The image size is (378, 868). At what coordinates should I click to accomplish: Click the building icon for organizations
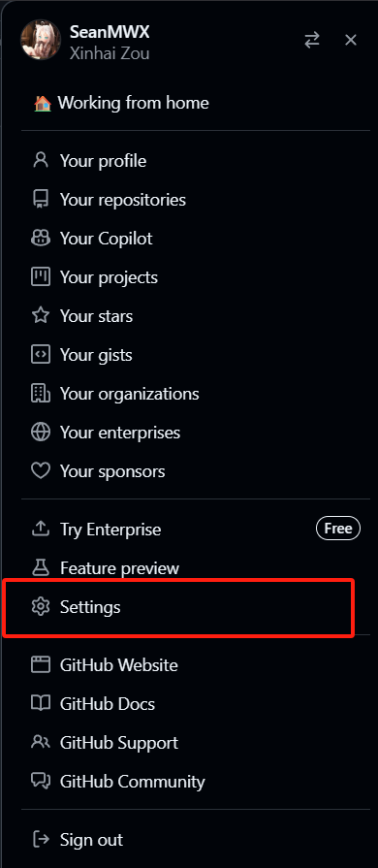pyautogui.click(x=41, y=394)
